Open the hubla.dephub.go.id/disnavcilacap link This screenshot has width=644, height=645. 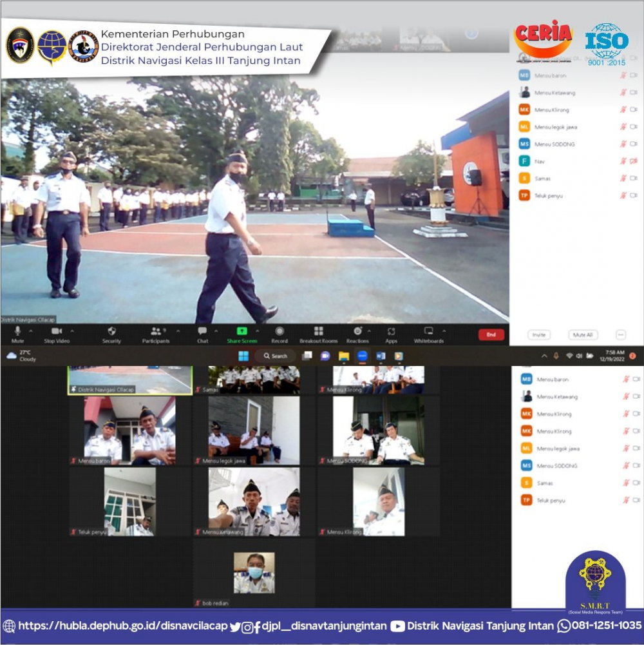click(123, 626)
